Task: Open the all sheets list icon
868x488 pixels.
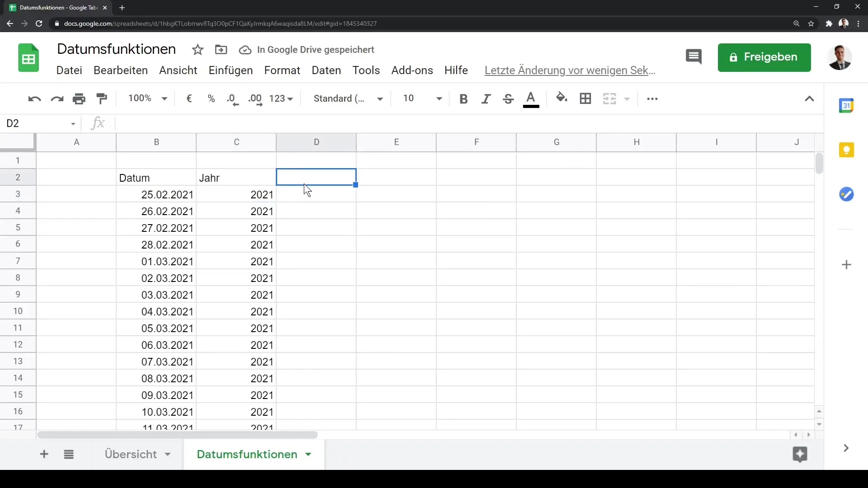Action: click(69, 454)
